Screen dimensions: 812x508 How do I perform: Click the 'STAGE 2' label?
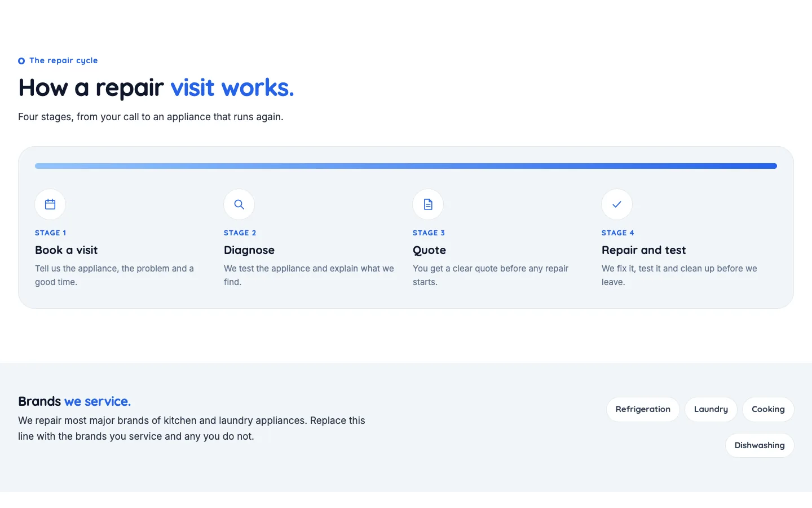(x=240, y=233)
